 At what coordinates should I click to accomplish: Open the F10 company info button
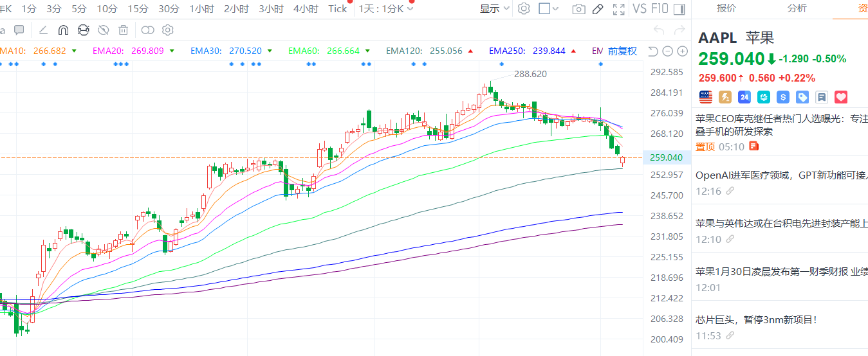[660, 9]
